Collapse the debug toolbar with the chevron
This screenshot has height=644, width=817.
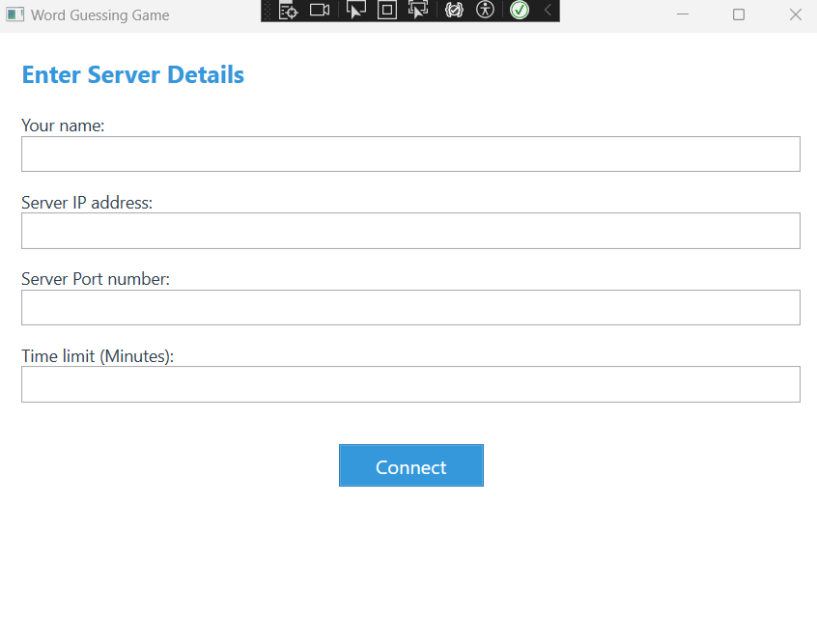coord(548,11)
